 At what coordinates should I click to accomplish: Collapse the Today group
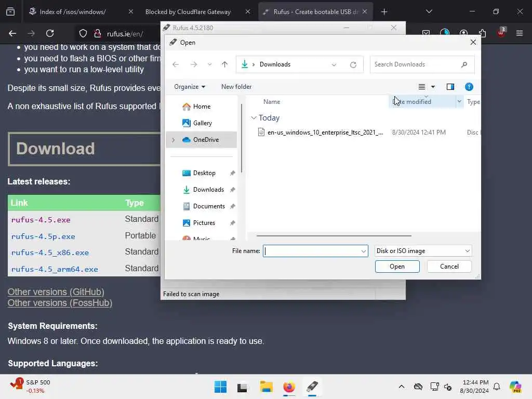(x=254, y=118)
